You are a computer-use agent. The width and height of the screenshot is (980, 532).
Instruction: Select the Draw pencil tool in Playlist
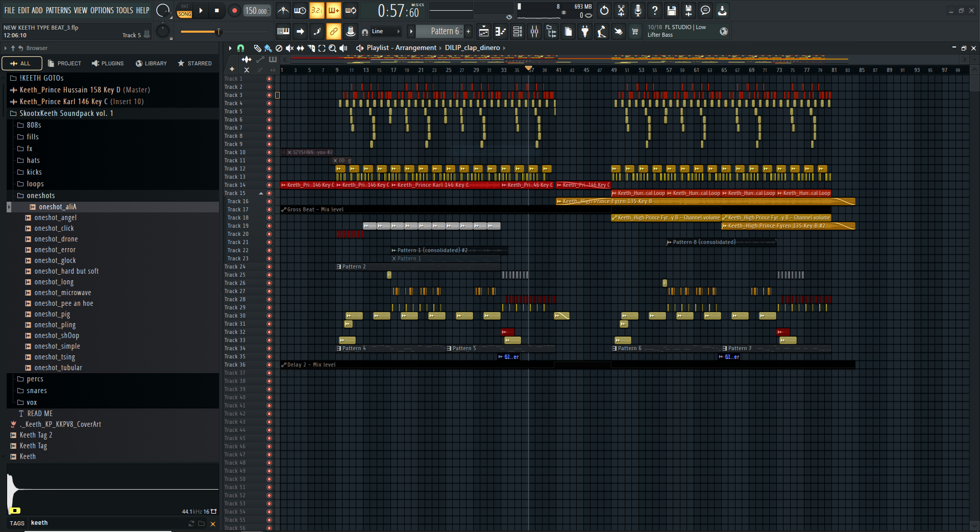(x=257, y=48)
